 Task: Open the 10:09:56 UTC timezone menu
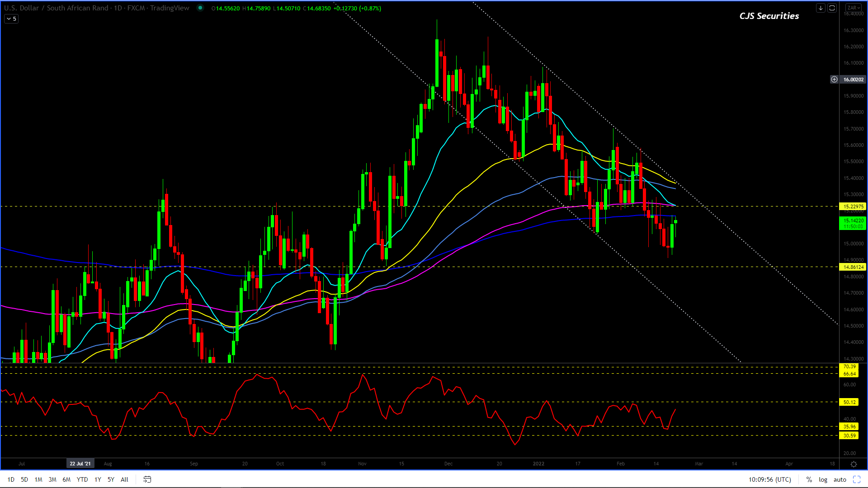[769, 479]
